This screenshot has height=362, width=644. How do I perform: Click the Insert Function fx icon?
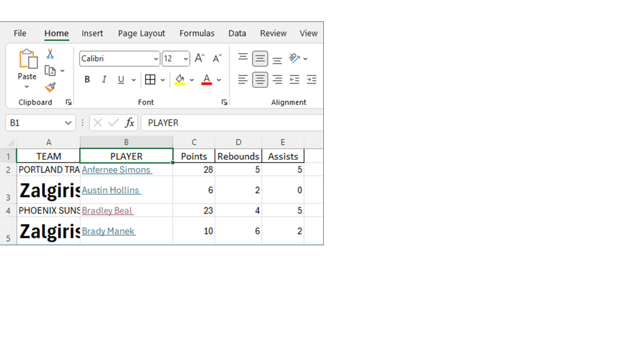(x=130, y=123)
